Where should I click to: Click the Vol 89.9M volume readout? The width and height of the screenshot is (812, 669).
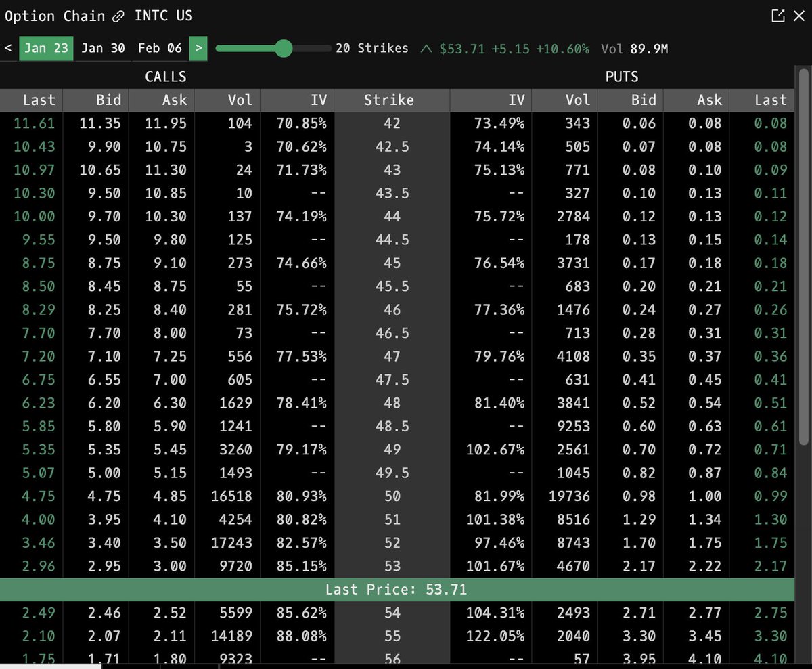[634, 49]
